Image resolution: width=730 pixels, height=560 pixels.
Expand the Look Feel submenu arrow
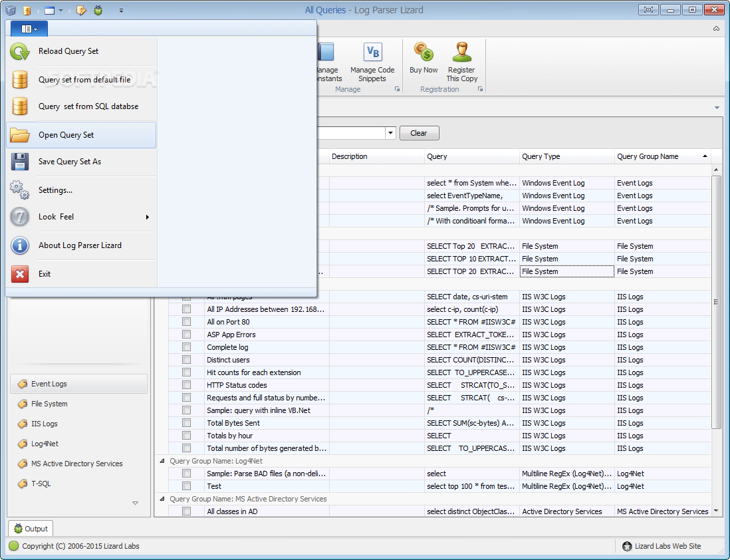pyautogui.click(x=147, y=217)
